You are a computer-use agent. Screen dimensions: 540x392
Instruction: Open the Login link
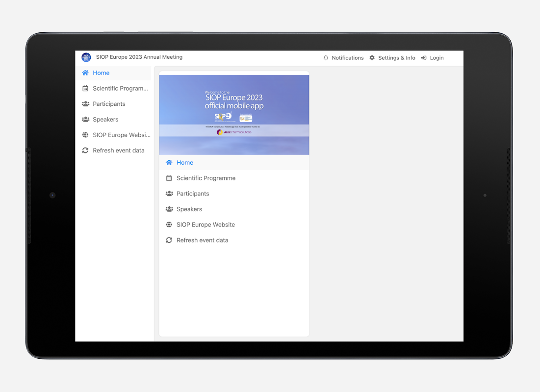pos(437,58)
